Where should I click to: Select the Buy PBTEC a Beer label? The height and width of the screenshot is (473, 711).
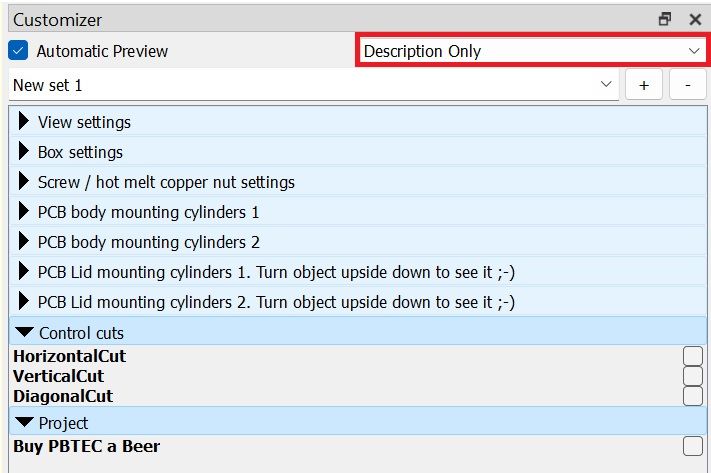(87, 446)
